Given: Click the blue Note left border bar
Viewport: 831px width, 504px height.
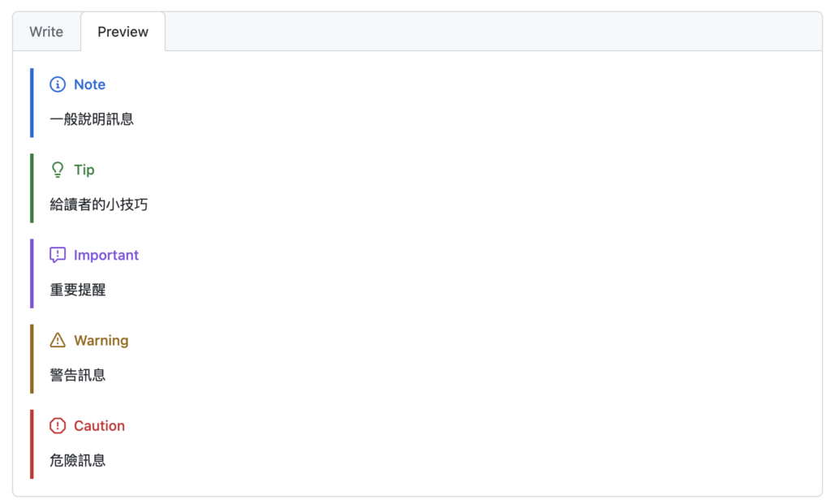Looking at the screenshot, I should point(32,103).
